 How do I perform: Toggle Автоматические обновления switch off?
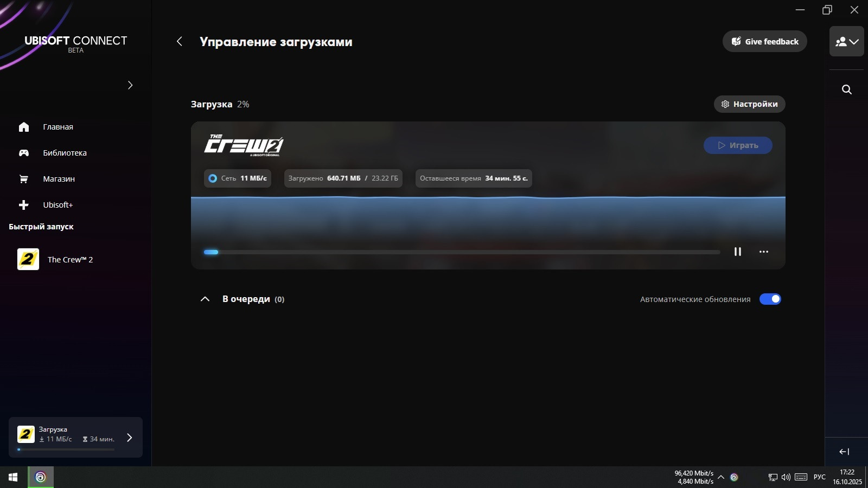770,299
